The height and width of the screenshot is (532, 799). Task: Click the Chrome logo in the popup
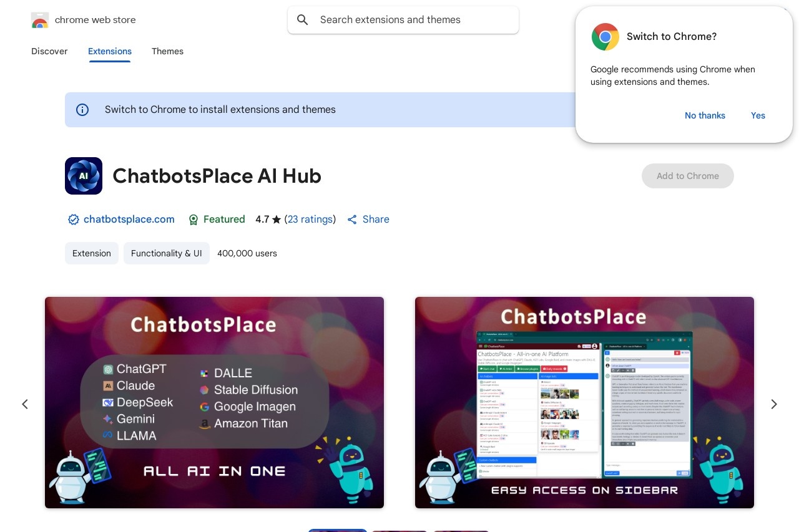605,37
